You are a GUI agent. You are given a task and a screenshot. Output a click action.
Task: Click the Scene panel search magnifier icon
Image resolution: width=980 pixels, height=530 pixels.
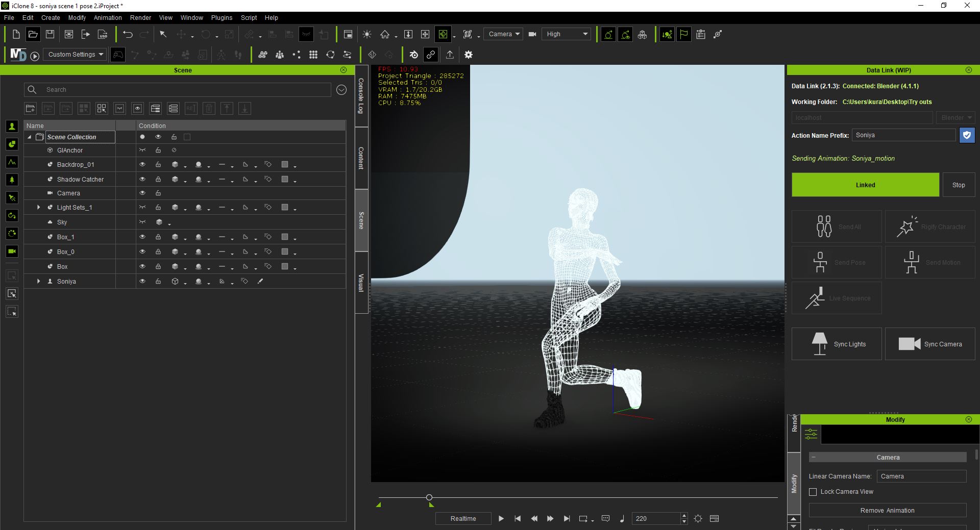[x=32, y=90]
